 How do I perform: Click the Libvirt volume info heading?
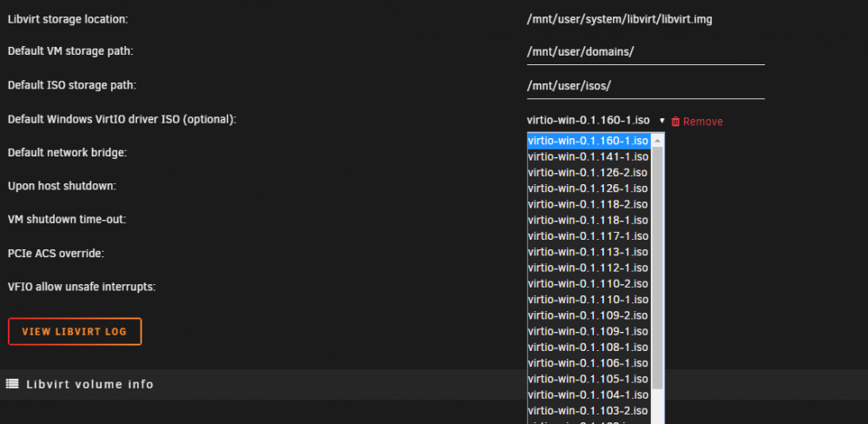(x=90, y=384)
